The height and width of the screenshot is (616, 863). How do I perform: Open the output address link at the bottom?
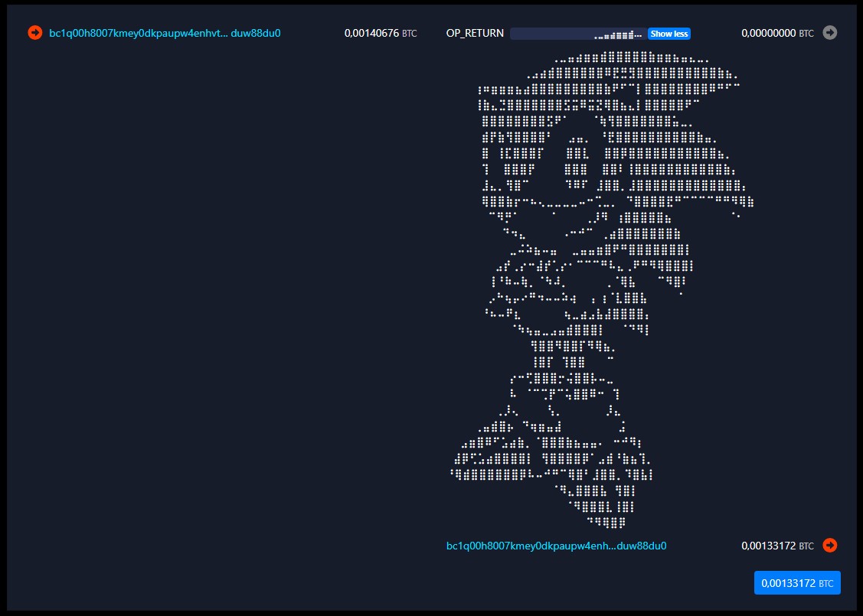tap(556, 546)
